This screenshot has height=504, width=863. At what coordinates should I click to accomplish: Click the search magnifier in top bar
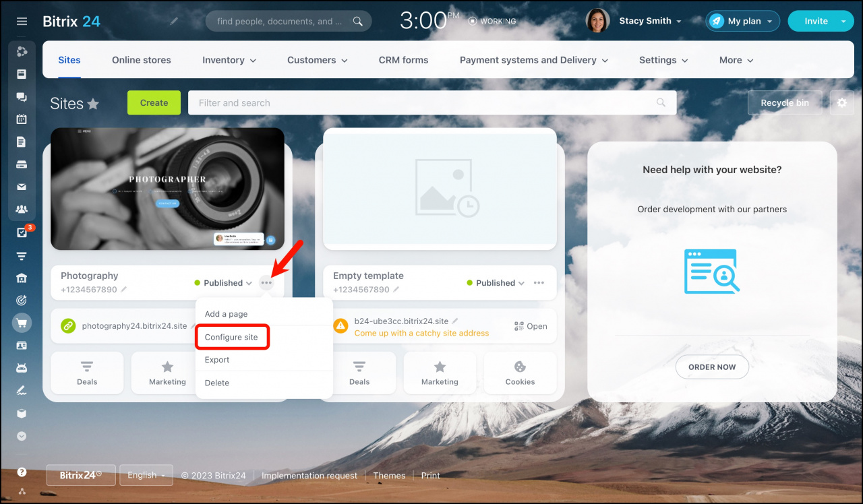357,22
